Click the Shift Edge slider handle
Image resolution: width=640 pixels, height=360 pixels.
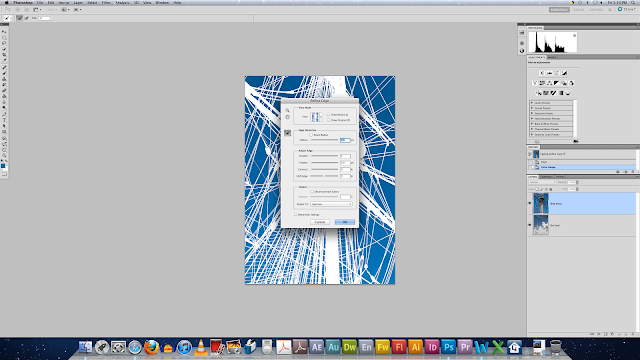(324, 176)
